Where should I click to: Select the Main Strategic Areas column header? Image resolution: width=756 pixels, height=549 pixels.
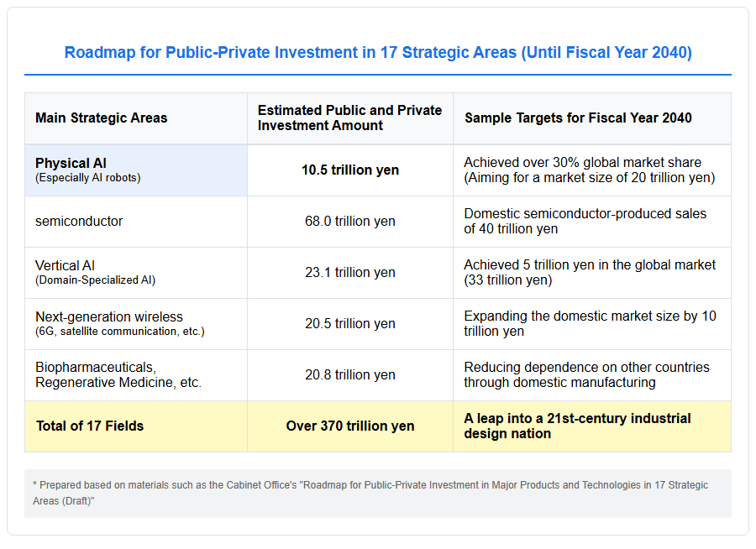pos(136,118)
